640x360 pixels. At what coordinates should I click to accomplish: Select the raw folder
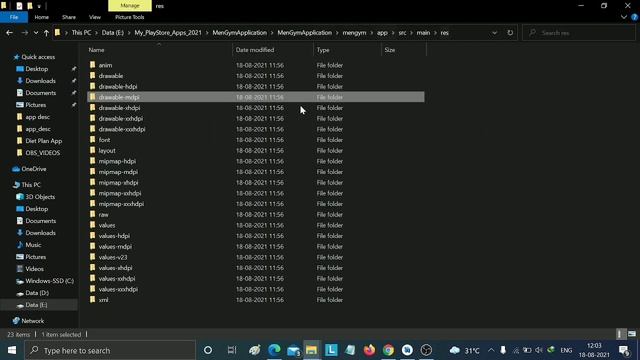103,215
